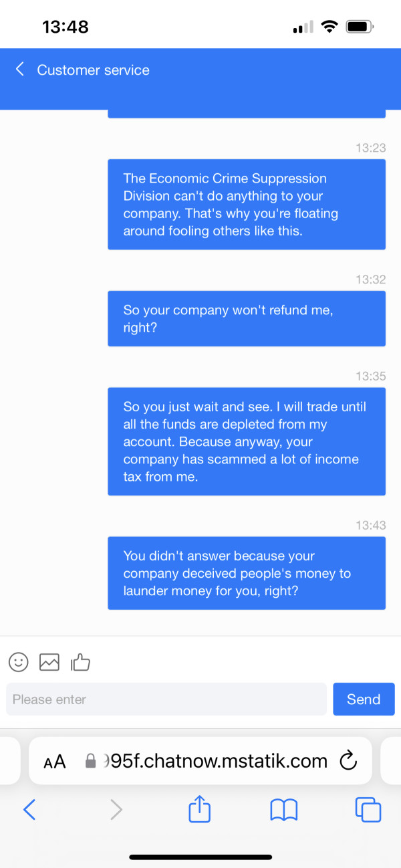The height and width of the screenshot is (868, 401).
Task: Tap the message about Economic Crime Suppression Division
Action: (247, 205)
